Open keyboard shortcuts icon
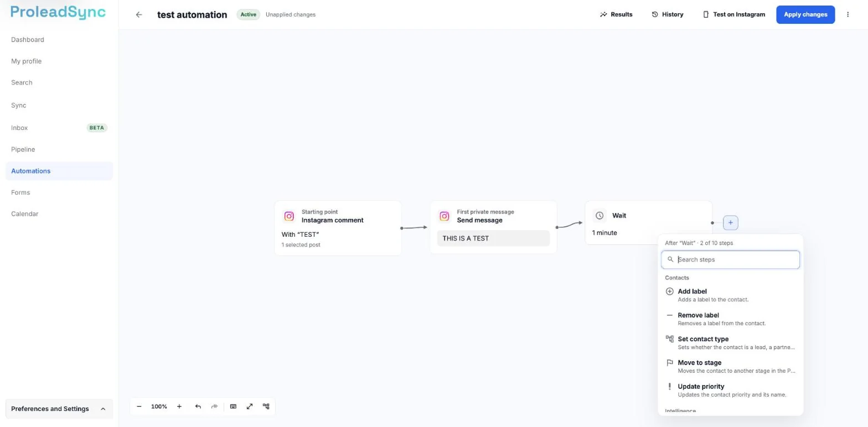Image resolution: width=868 pixels, height=427 pixels. coord(233,407)
